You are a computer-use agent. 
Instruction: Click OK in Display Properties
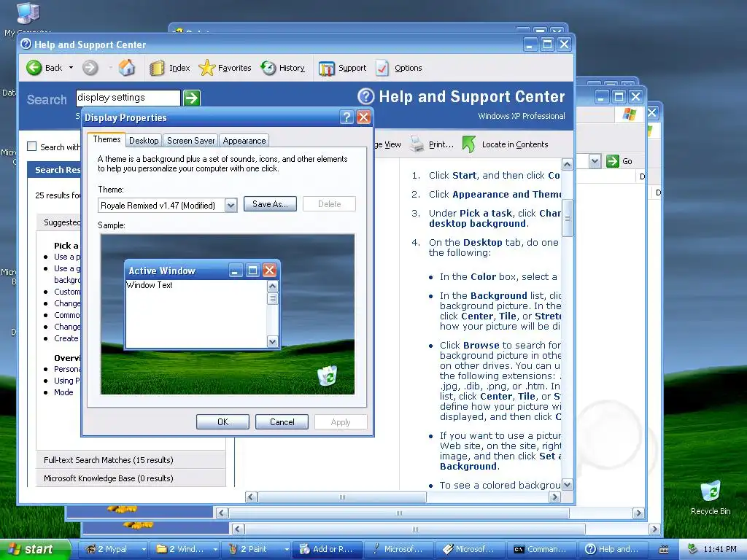click(222, 422)
